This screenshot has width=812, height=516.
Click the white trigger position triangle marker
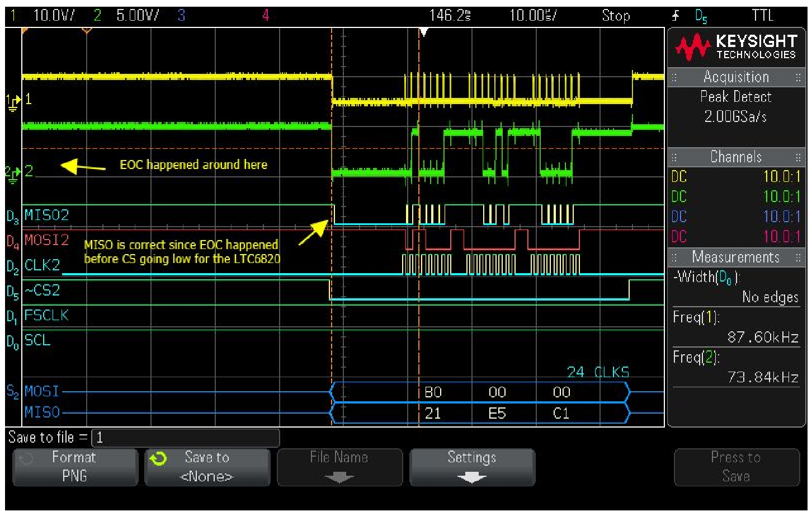(x=424, y=32)
